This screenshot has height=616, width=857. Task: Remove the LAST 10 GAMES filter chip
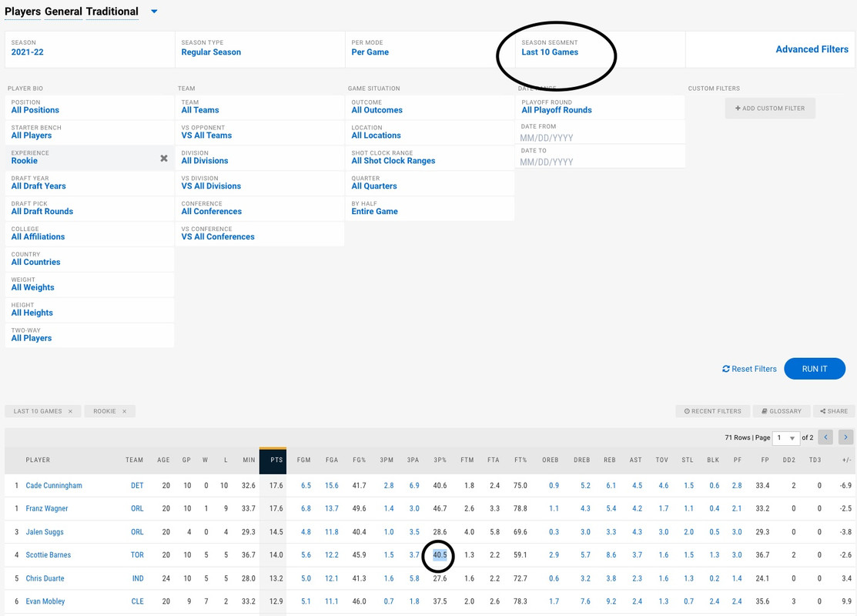[70, 412]
